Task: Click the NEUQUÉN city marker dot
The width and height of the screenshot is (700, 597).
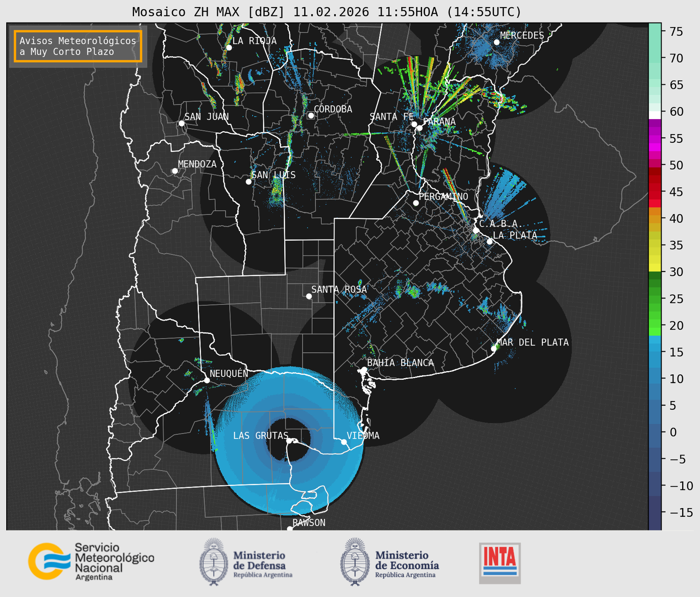Action: click(x=207, y=380)
